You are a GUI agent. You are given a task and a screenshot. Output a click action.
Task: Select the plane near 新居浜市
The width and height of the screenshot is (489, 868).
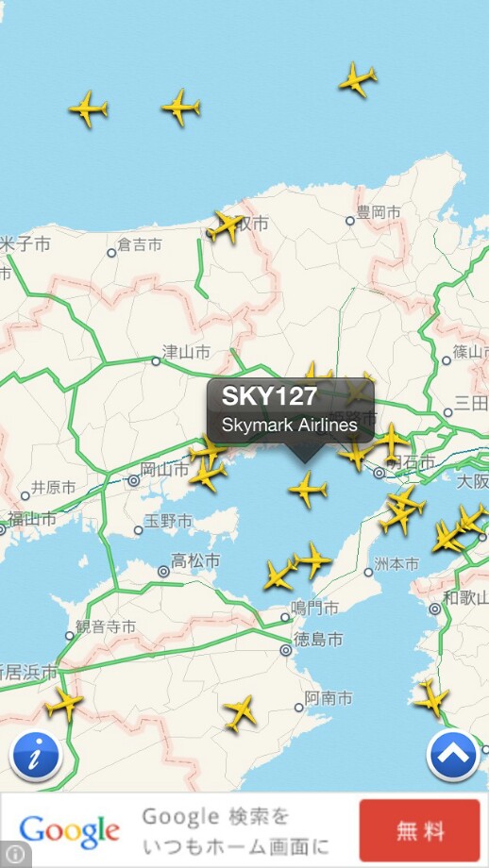coord(64,703)
